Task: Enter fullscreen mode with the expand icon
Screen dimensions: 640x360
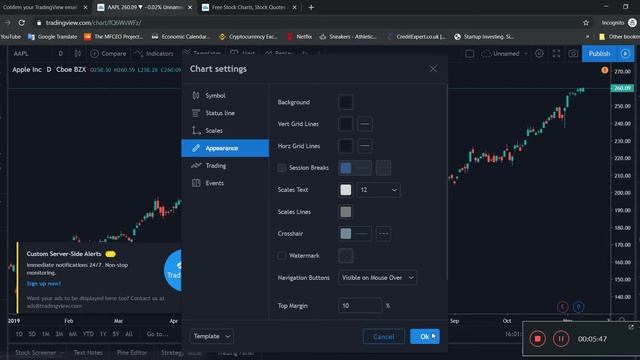Action: coord(556,53)
